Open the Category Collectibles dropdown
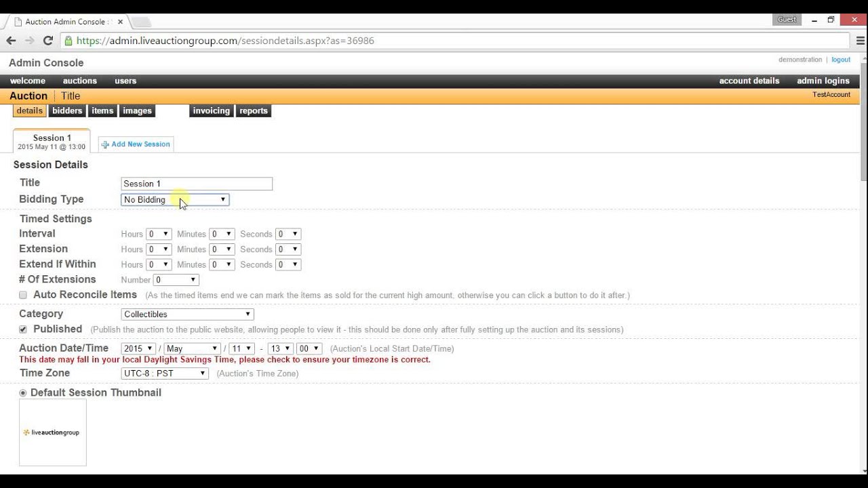The image size is (868, 488). 187,314
